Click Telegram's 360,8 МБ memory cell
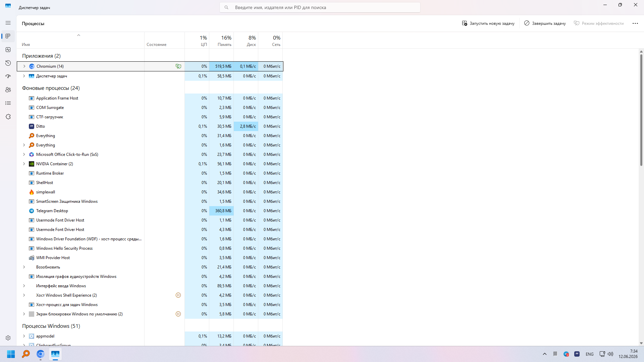 pos(221,211)
